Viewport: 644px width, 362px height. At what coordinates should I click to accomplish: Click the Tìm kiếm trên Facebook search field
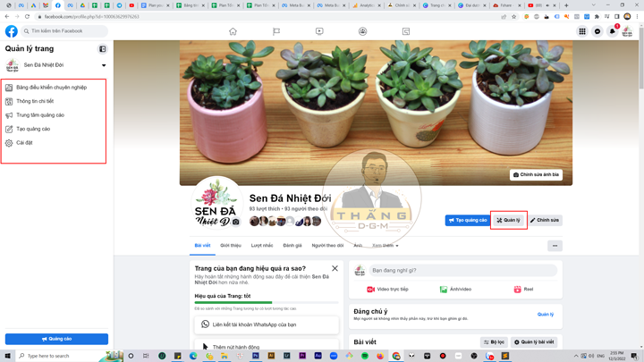[64, 31]
